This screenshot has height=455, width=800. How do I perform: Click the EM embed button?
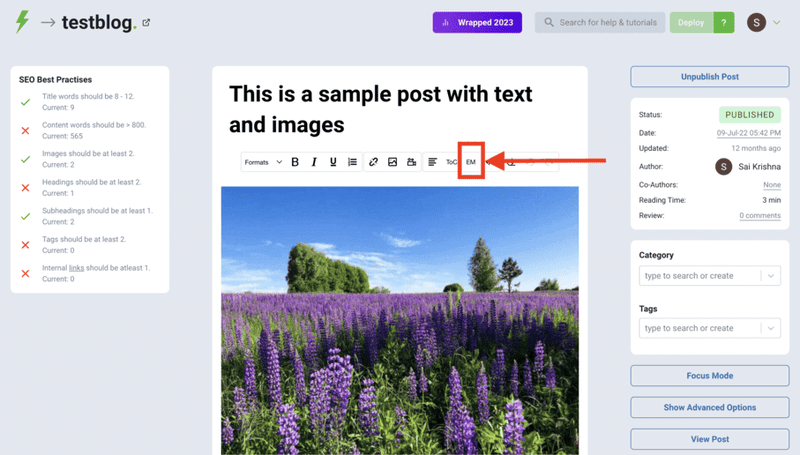(x=471, y=162)
